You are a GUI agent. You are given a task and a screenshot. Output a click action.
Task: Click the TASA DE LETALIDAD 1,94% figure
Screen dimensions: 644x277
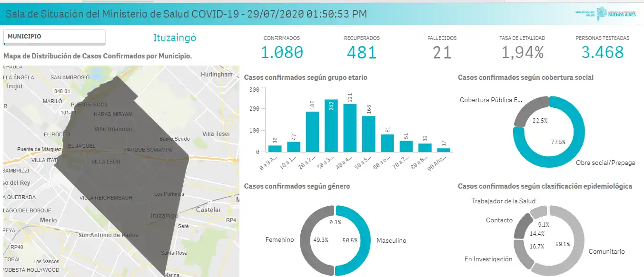point(523,52)
